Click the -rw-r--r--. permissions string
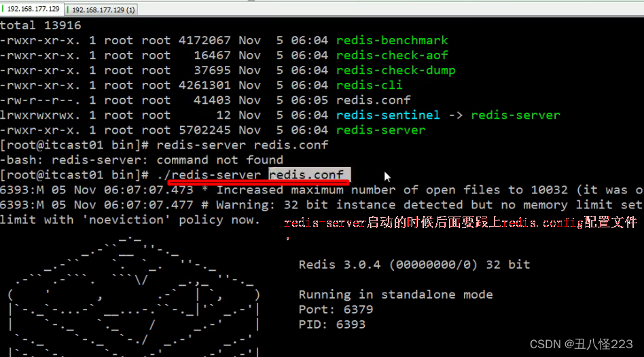 pyautogui.click(x=40, y=100)
